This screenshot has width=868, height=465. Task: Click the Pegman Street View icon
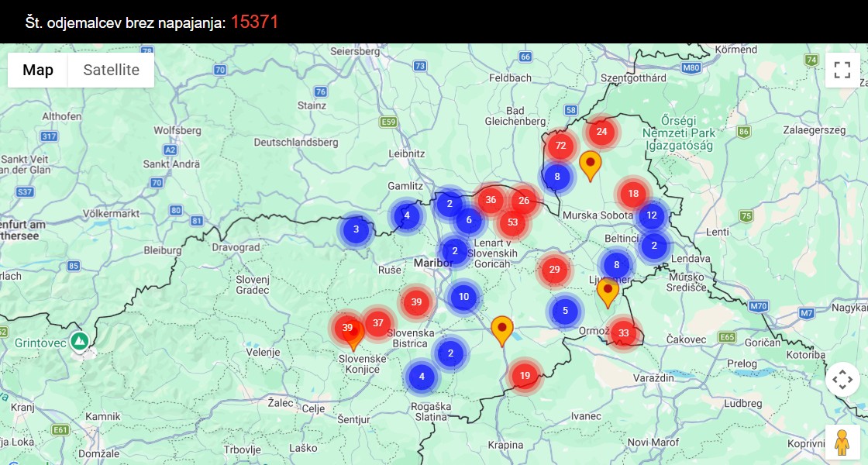tap(842, 442)
